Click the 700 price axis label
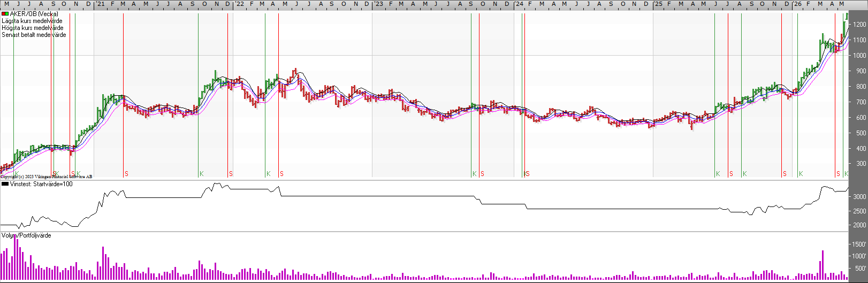This screenshot has width=868, height=283. 861,102
